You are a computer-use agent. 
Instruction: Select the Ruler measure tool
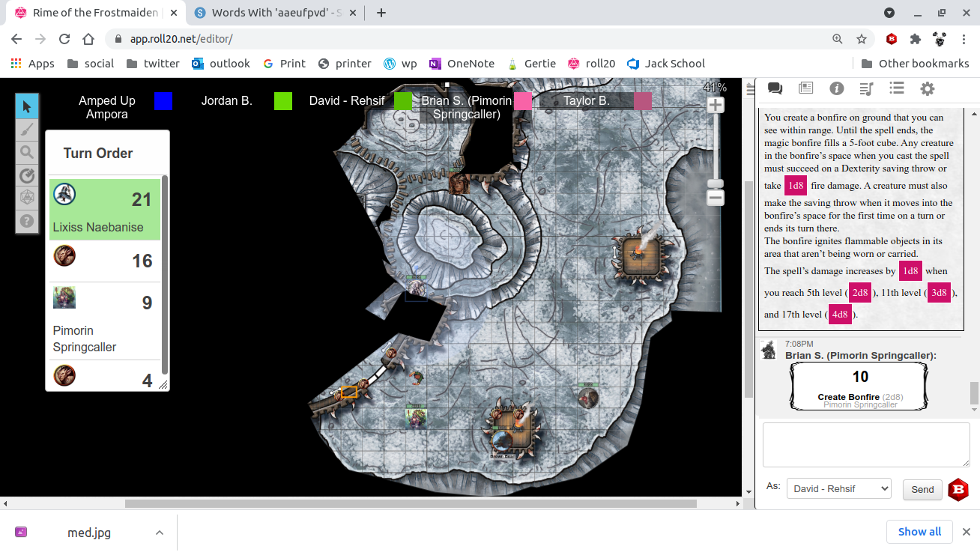tap(27, 175)
